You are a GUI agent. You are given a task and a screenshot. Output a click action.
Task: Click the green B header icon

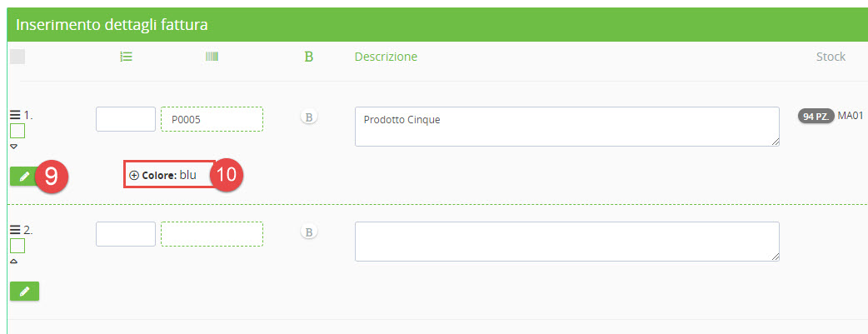pyautogui.click(x=308, y=57)
